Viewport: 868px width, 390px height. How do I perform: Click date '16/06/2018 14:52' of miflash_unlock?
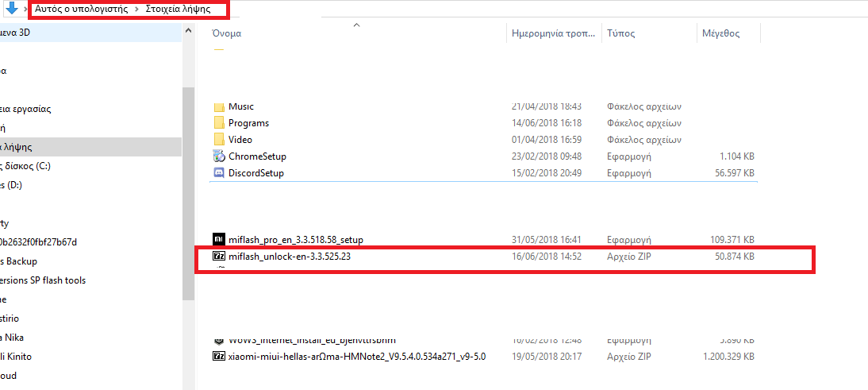pos(547,257)
